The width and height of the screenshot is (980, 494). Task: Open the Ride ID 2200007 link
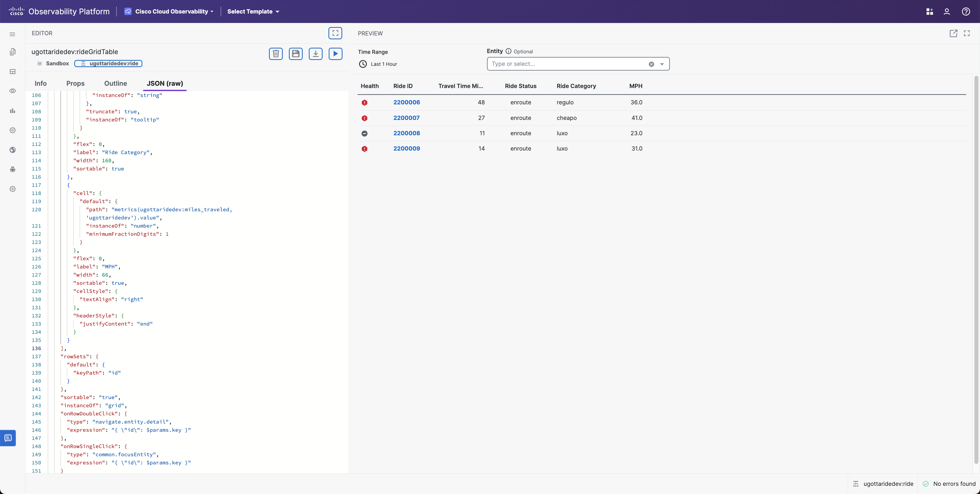pyautogui.click(x=406, y=118)
